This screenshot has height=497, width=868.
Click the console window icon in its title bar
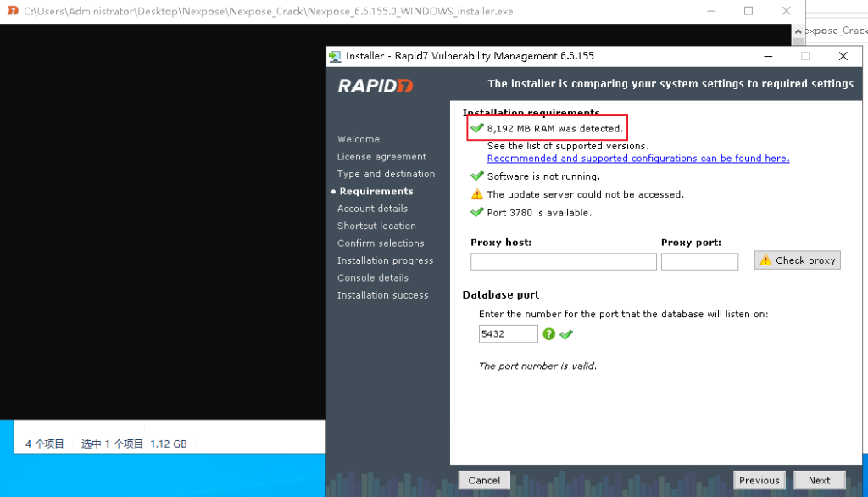12,10
